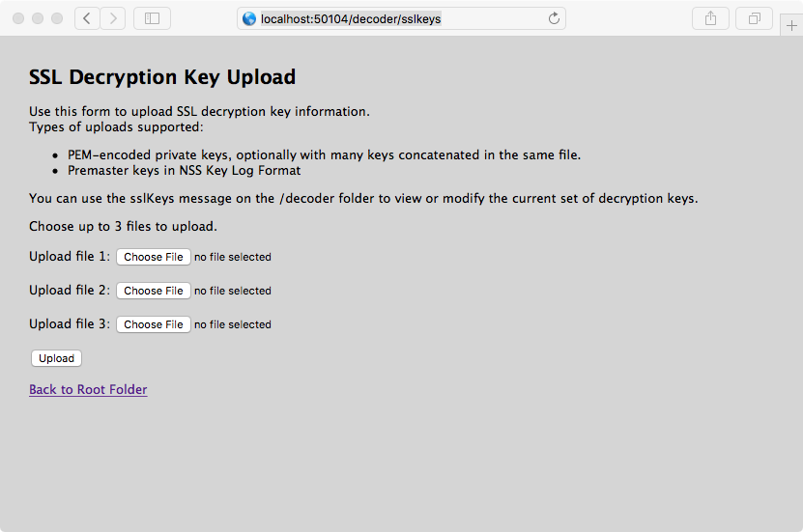Image resolution: width=803 pixels, height=532 pixels.
Task: Show all tabs overview icon
Action: pos(754,19)
